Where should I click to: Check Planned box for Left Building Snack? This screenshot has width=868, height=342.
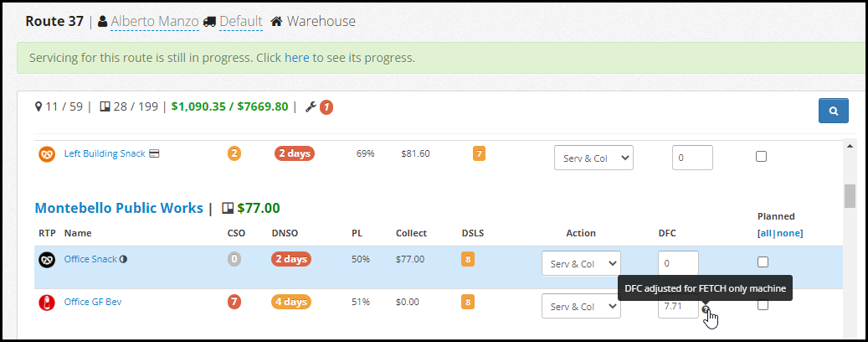coord(761,156)
